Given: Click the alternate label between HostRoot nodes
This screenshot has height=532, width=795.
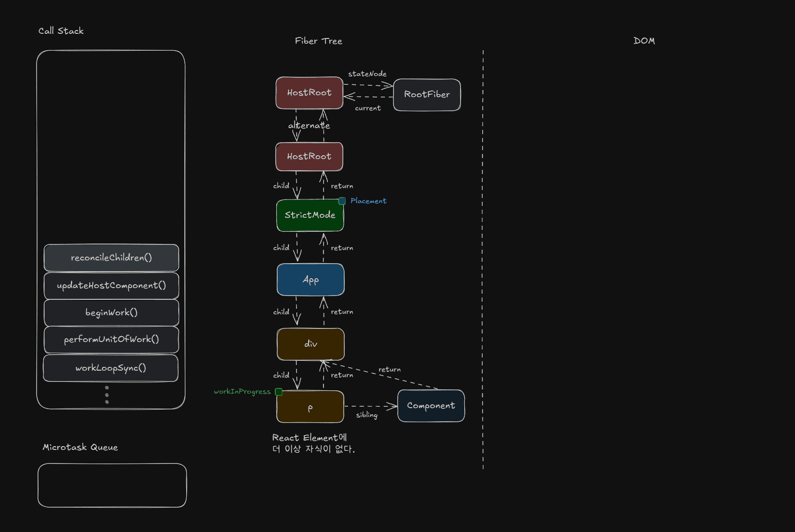Looking at the screenshot, I should pos(309,126).
